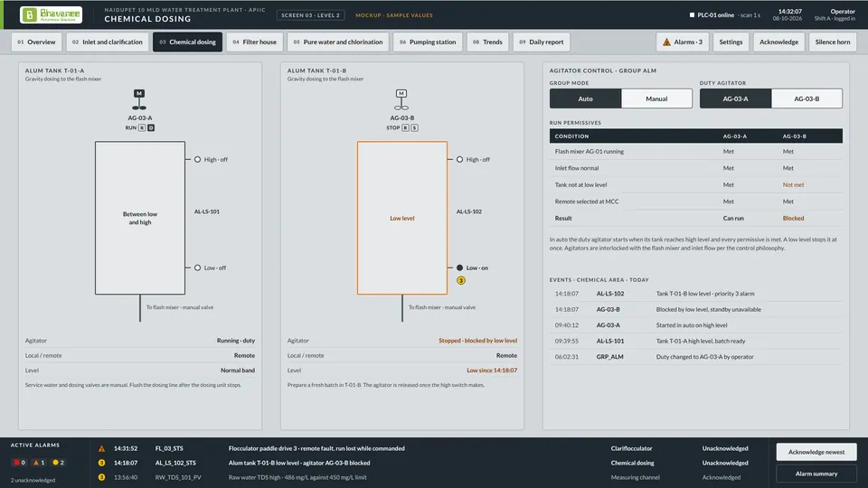
Task: Click the 14:18:07 AG-03-B blocked event row
Action: click(696, 309)
